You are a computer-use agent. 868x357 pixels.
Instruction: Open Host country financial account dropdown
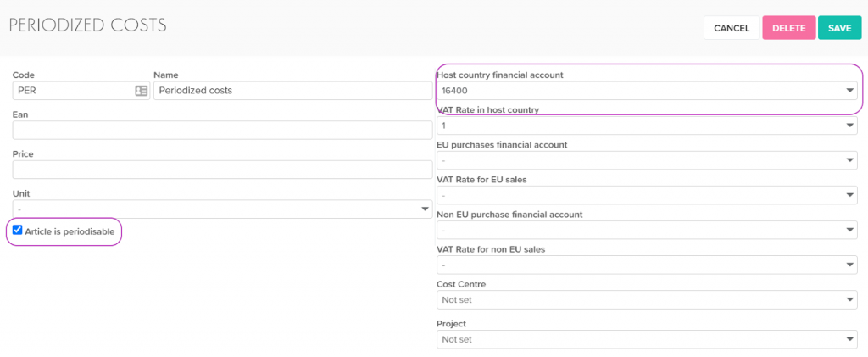click(648, 91)
